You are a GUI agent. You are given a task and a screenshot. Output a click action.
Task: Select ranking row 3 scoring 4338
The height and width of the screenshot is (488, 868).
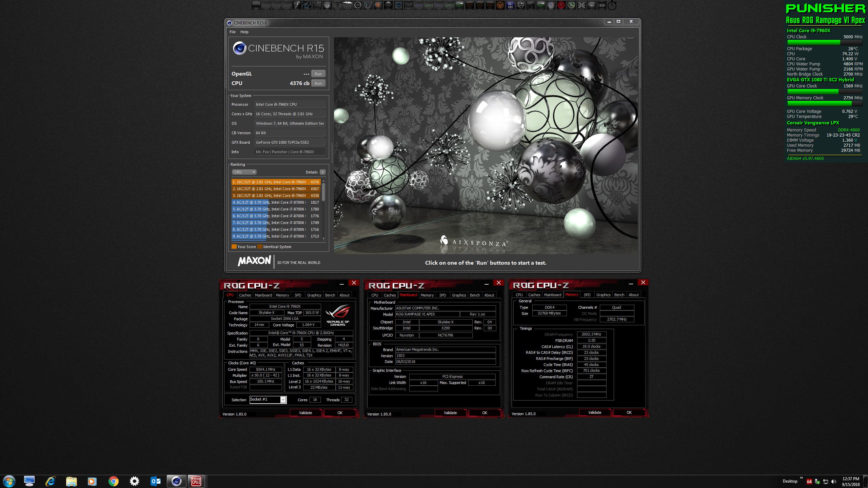(x=276, y=196)
